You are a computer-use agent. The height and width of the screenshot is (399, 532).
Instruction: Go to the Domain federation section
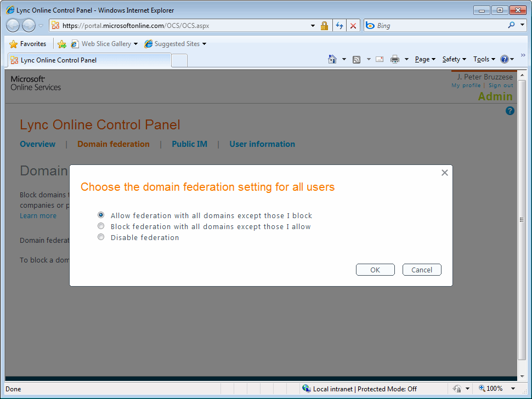coord(114,144)
